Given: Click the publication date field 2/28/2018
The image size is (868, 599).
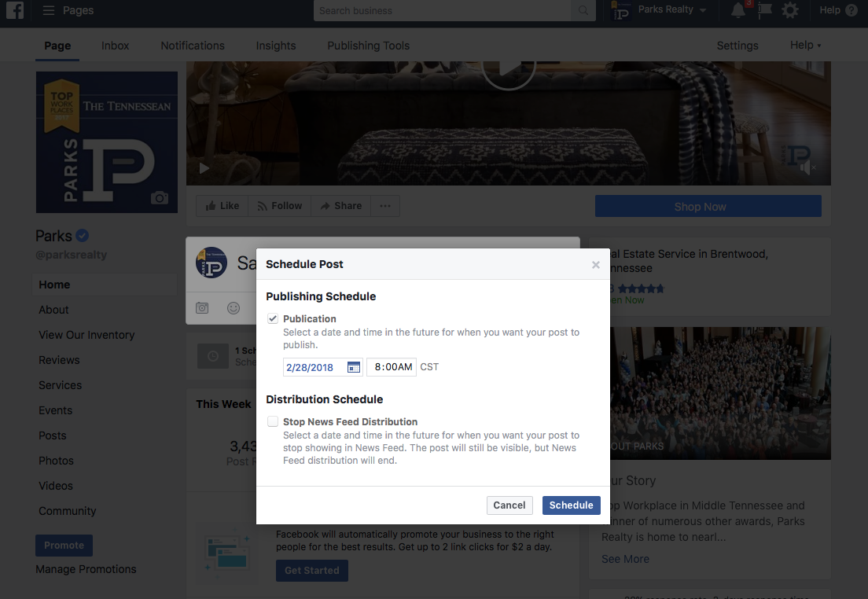Looking at the screenshot, I should click(x=322, y=367).
